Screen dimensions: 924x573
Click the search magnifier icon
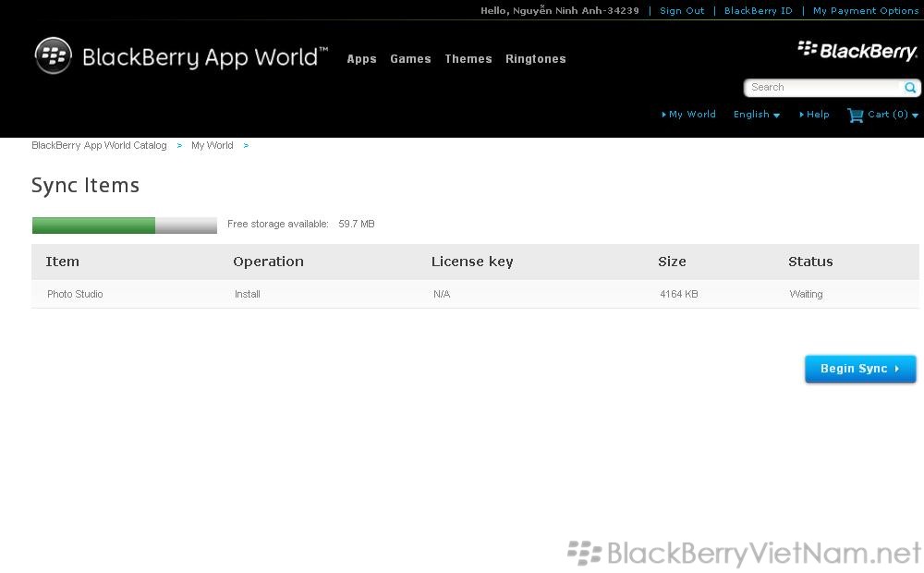[x=910, y=87]
